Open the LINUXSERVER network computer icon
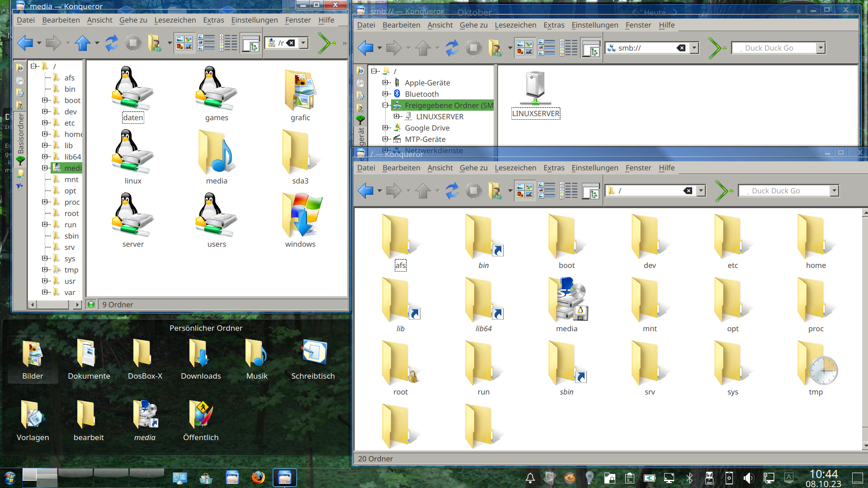 535,94
